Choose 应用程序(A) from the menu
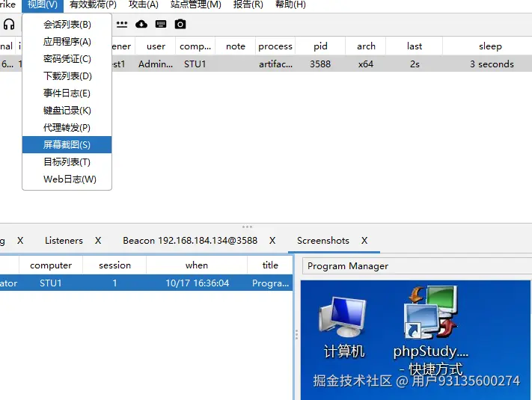 click(x=67, y=42)
